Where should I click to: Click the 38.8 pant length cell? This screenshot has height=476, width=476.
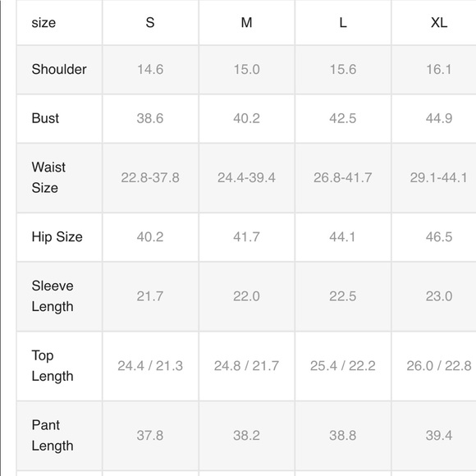click(343, 435)
